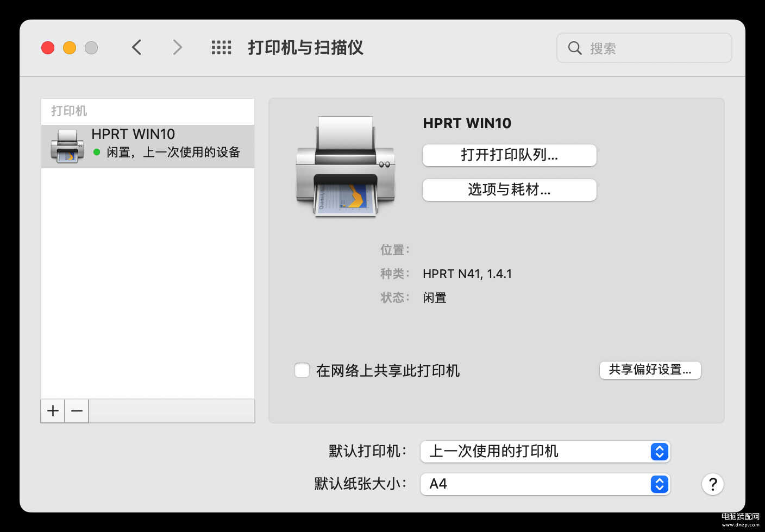Minimize the window with the yellow button
The height and width of the screenshot is (532, 765).
(70, 48)
